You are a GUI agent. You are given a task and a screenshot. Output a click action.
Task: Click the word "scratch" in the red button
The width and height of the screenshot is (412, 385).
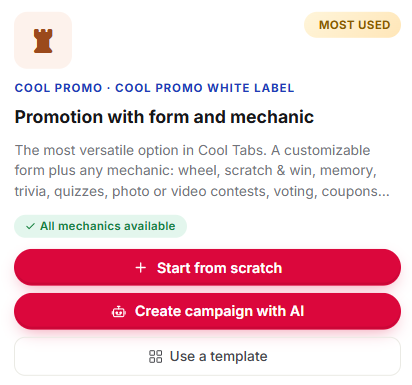(x=256, y=268)
